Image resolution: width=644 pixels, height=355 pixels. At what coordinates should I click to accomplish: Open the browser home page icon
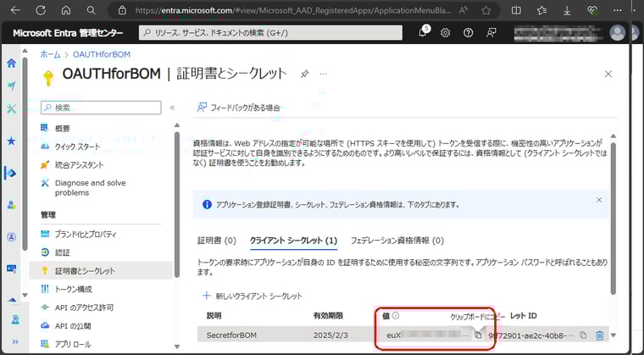pos(66,10)
